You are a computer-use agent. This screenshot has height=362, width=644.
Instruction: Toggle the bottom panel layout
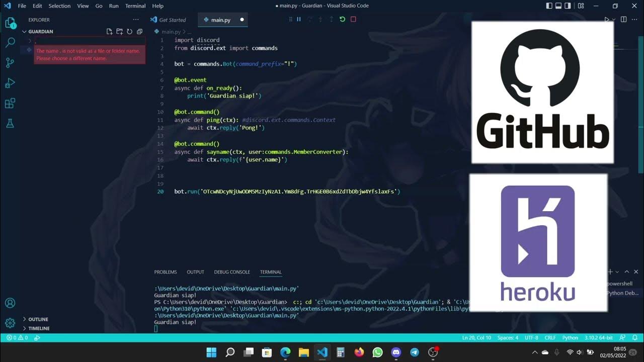coord(558,6)
